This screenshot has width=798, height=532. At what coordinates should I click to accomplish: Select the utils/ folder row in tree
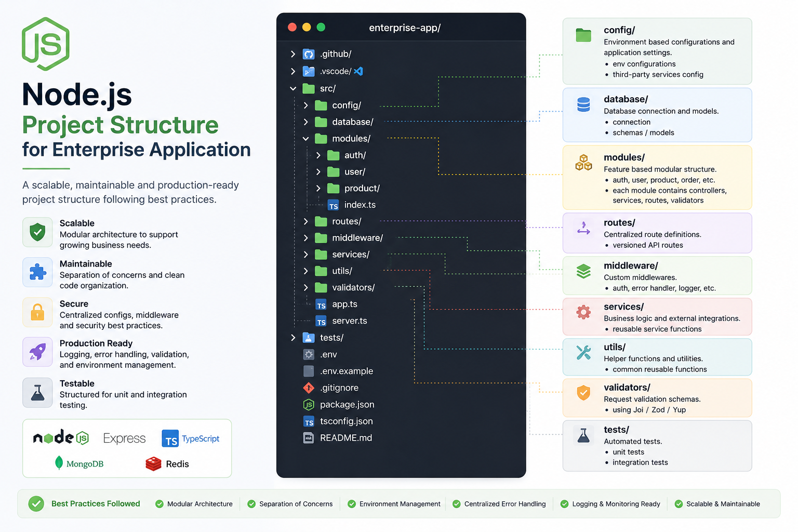click(x=327, y=271)
